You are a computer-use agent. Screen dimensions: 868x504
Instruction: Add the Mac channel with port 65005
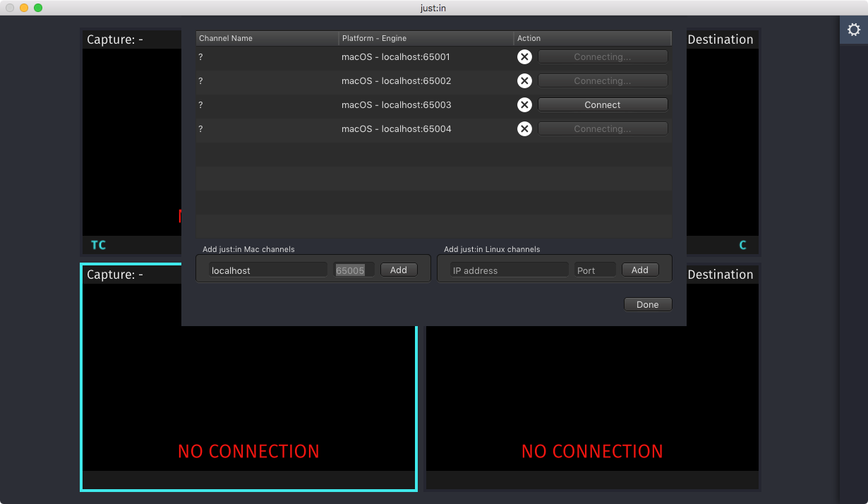[399, 270]
